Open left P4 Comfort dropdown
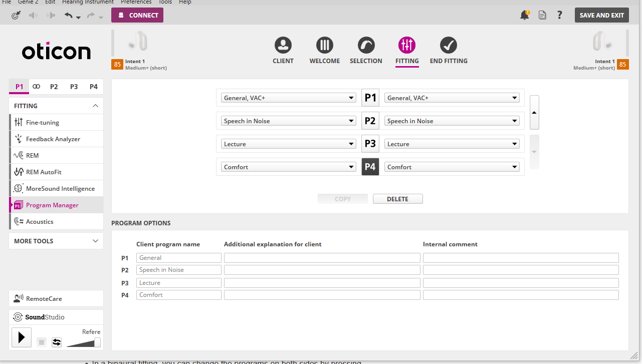Image resolution: width=642 pixels, height=364 pixels. click(289, 167)
